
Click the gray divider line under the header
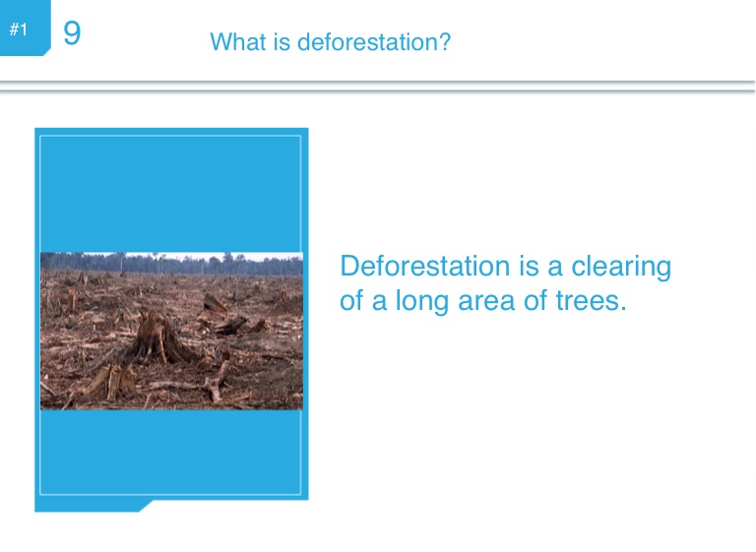click(x=378, y=89)
